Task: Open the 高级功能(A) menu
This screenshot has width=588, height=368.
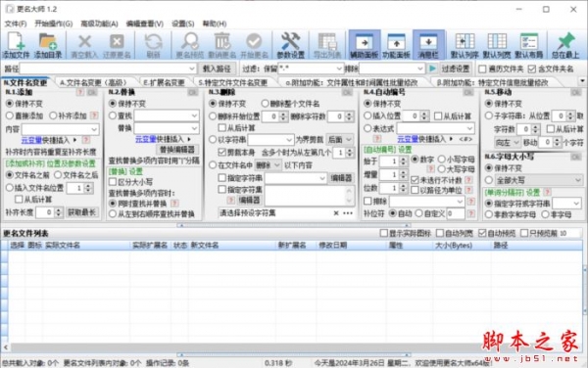Action: click(99, 23)
